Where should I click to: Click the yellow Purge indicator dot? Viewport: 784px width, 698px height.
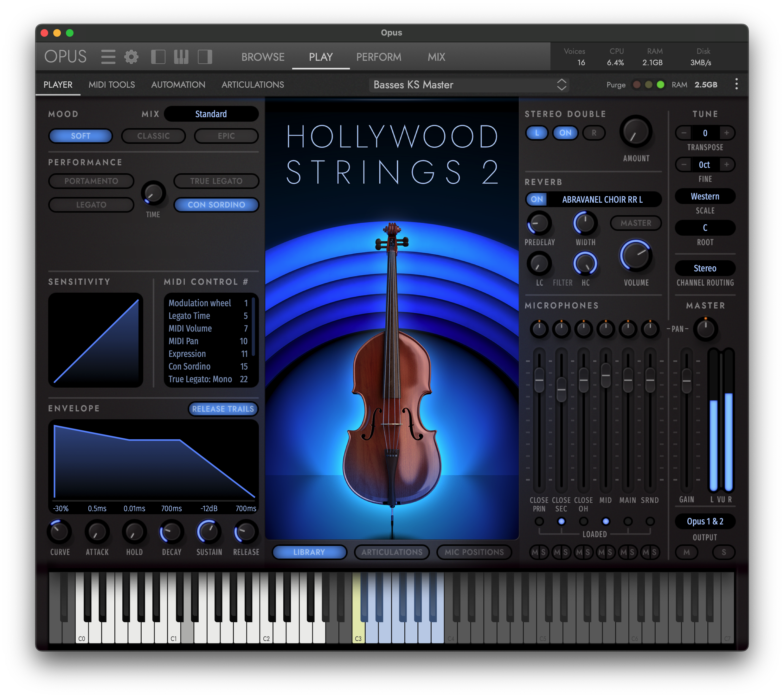click(648, 84)
